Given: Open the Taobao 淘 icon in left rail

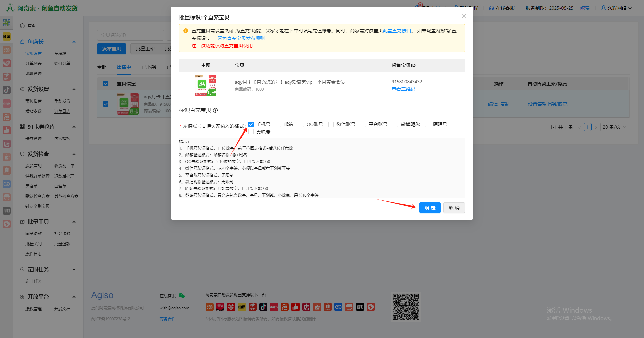Looking at the screenshot, I should pyautogui.click(x=7, y=50).
